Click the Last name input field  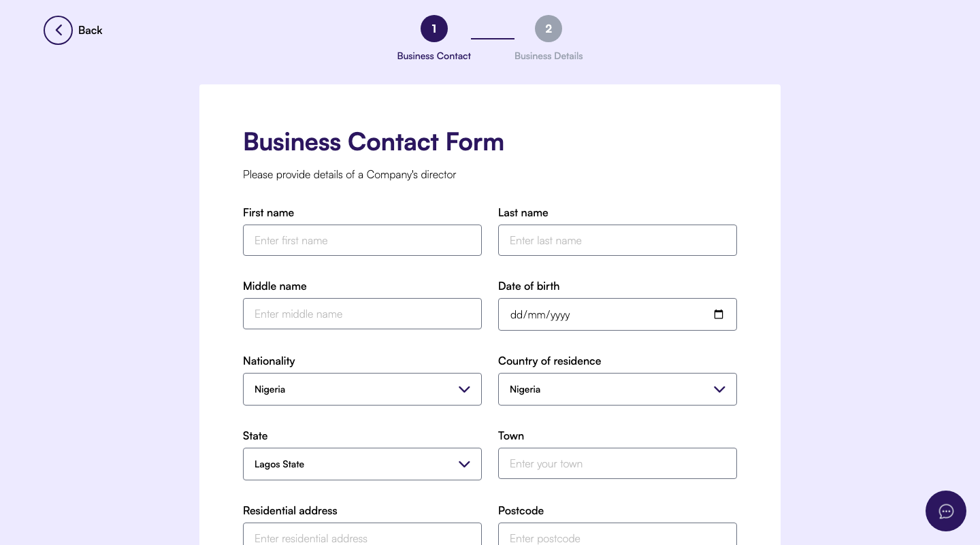tap(617, 240)
